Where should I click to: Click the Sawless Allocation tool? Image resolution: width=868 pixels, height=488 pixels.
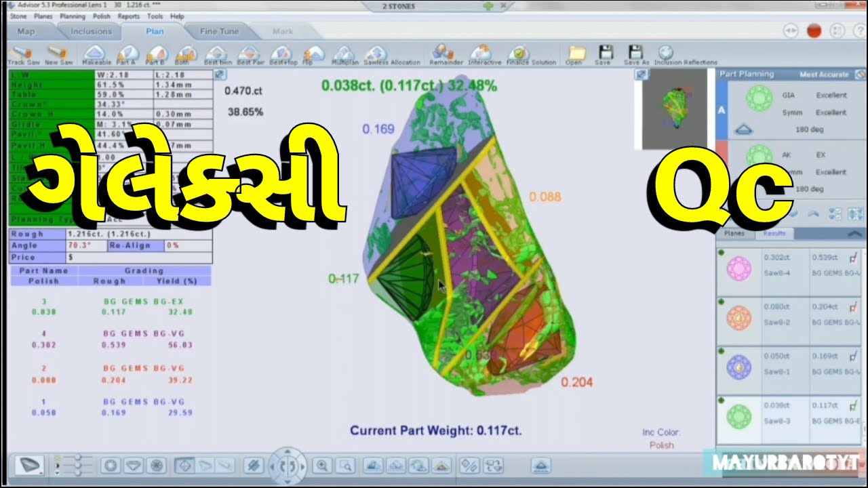(x=391, y=56)
